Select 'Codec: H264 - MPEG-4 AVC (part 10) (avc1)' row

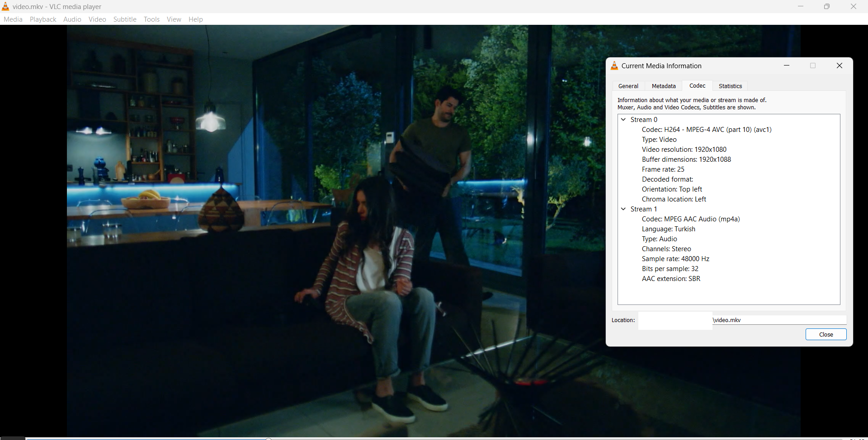pos(707,130)
